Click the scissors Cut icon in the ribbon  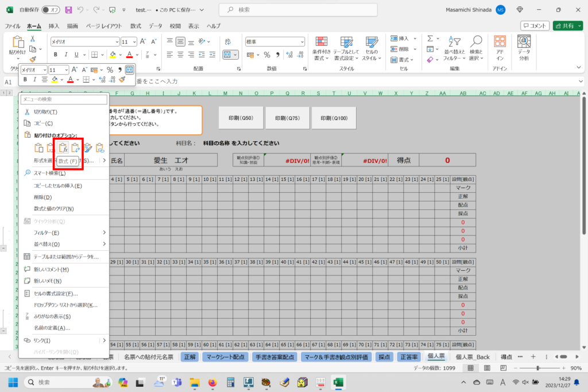[33, 38]
